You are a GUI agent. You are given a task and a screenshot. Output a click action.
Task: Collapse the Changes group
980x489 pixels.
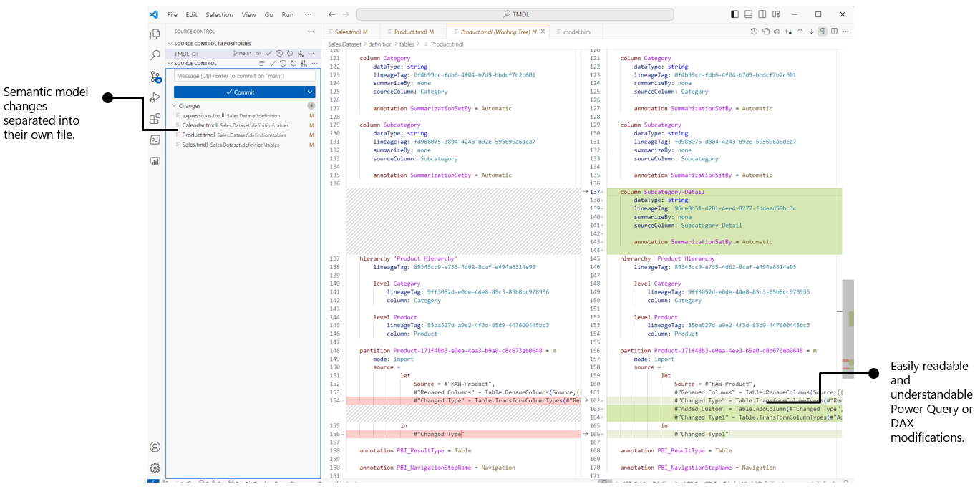[x=174, y=106]
